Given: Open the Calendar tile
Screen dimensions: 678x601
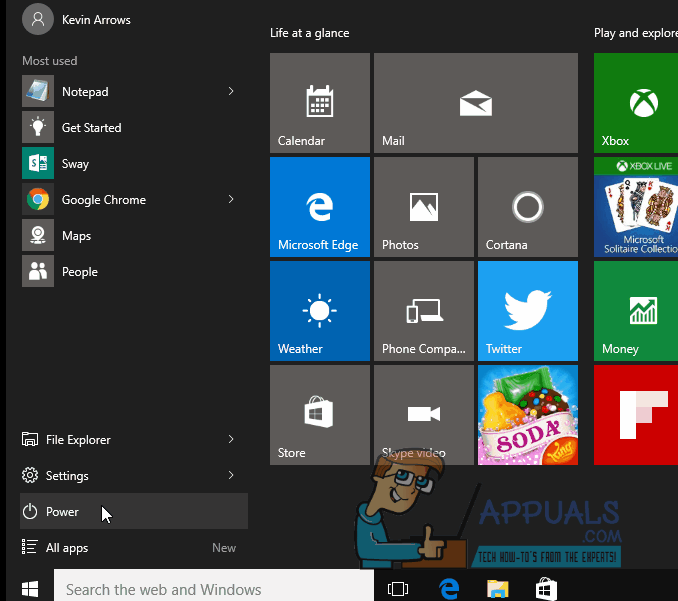Looking at the screenshot, I should 320,103.
